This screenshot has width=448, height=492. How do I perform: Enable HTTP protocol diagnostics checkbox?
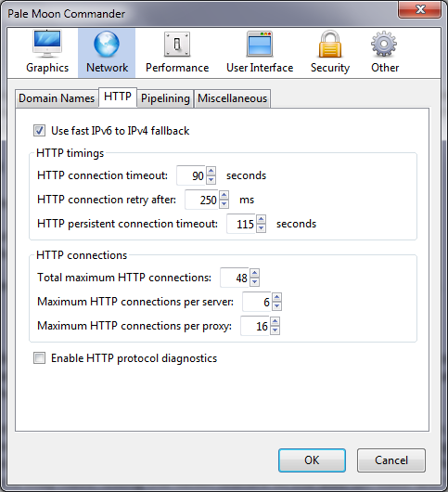tap(39, 358)
